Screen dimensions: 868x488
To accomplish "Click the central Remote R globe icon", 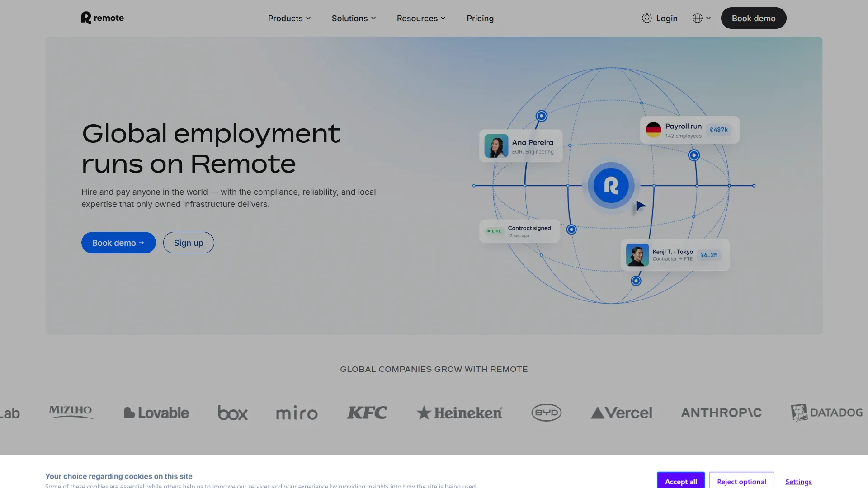I will (611, 186).
